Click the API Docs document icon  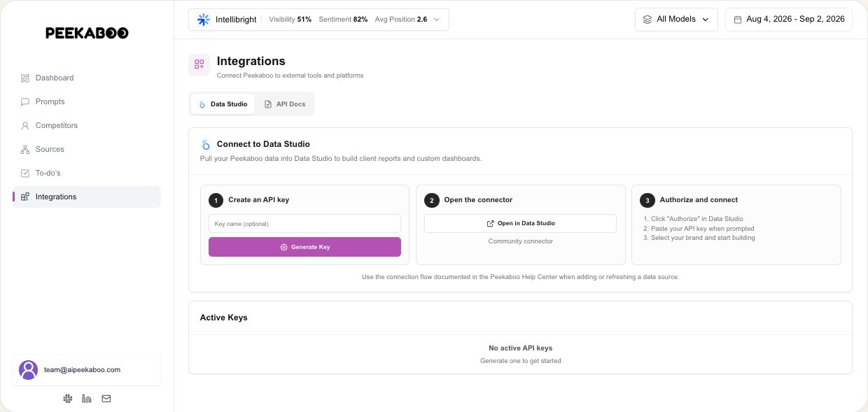(x=268, y=104)
